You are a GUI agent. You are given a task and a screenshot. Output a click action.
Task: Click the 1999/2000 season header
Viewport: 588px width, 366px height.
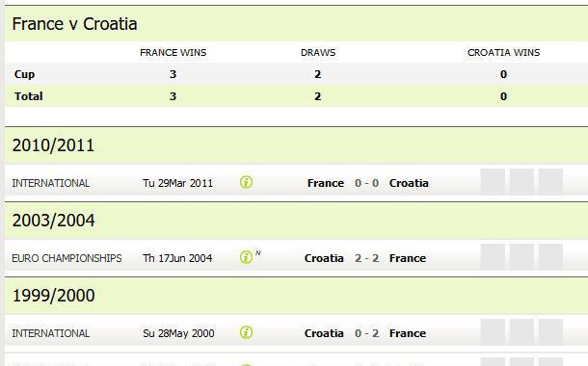pyautogui.click(x=53, y=295)
